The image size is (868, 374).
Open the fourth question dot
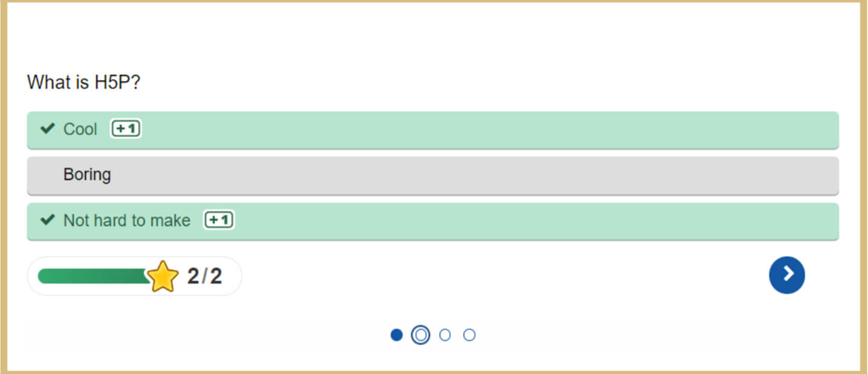[x=469, y=335]
